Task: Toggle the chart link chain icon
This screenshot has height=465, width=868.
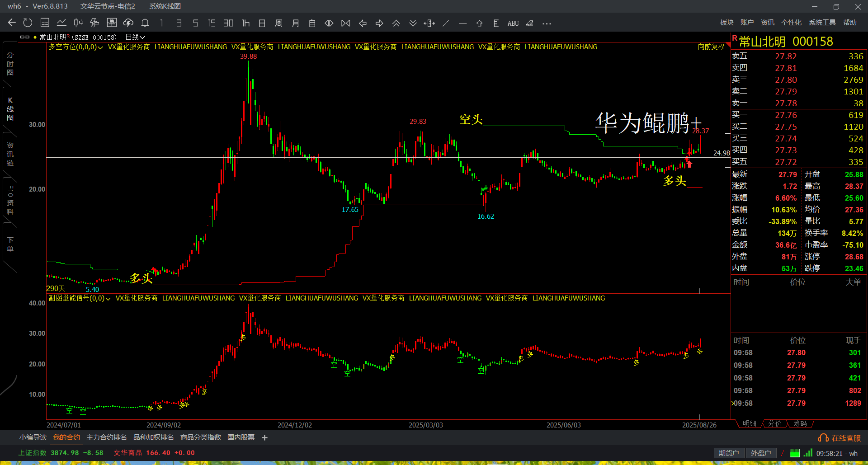Action: [25, 37]
